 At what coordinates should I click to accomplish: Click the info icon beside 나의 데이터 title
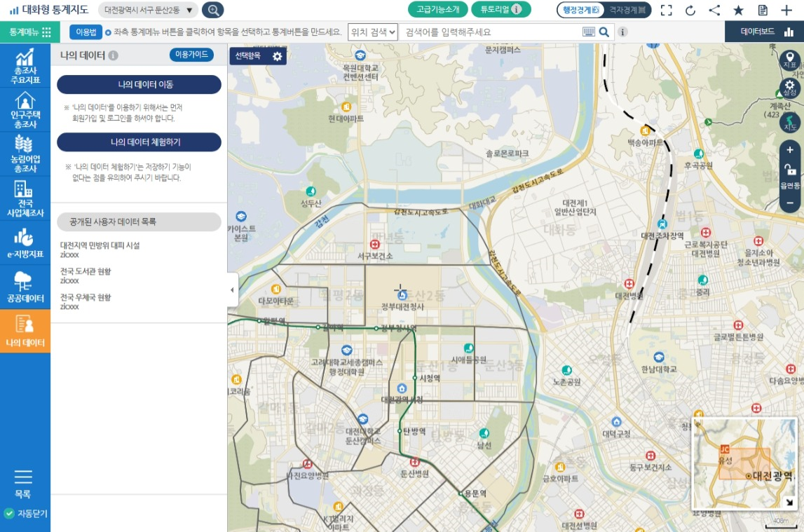[114, 55]
